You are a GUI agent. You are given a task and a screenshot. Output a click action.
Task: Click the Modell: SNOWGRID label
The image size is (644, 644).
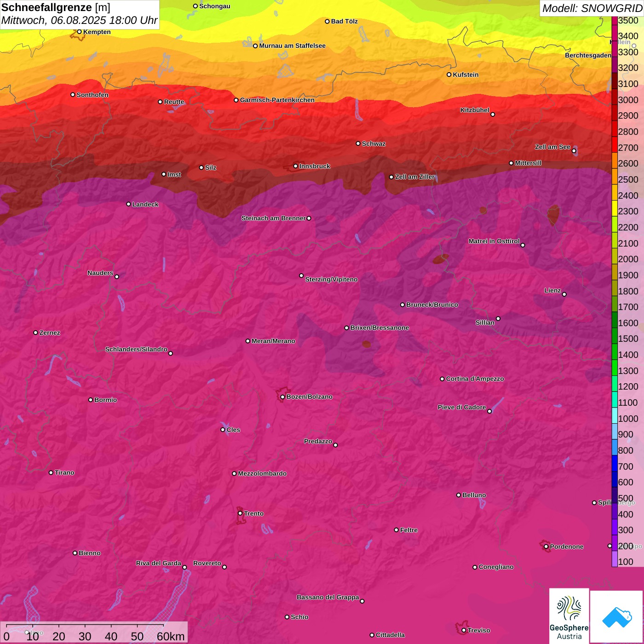pyautogui.click(x=592, y=8)
